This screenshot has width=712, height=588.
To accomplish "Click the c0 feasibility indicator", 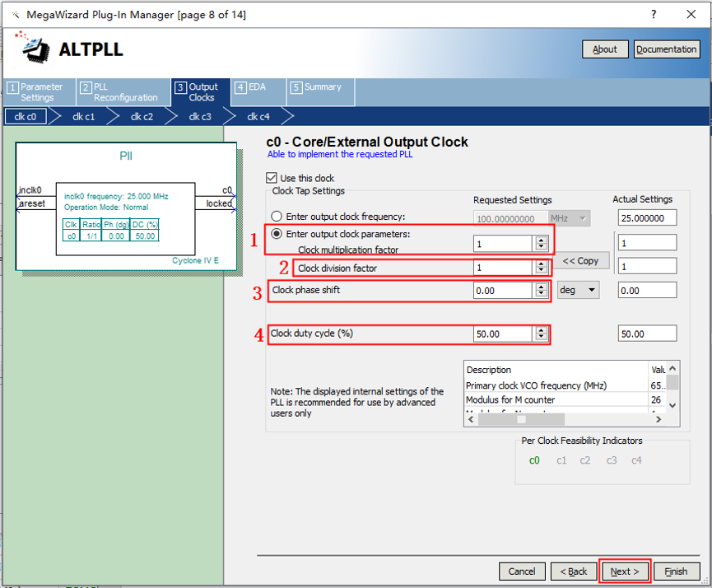I will [x=534, y=460].
